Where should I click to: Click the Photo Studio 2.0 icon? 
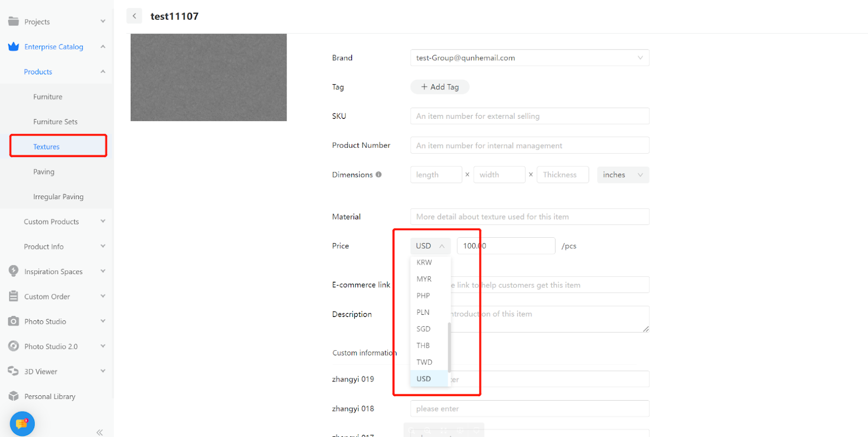[14, 346]
